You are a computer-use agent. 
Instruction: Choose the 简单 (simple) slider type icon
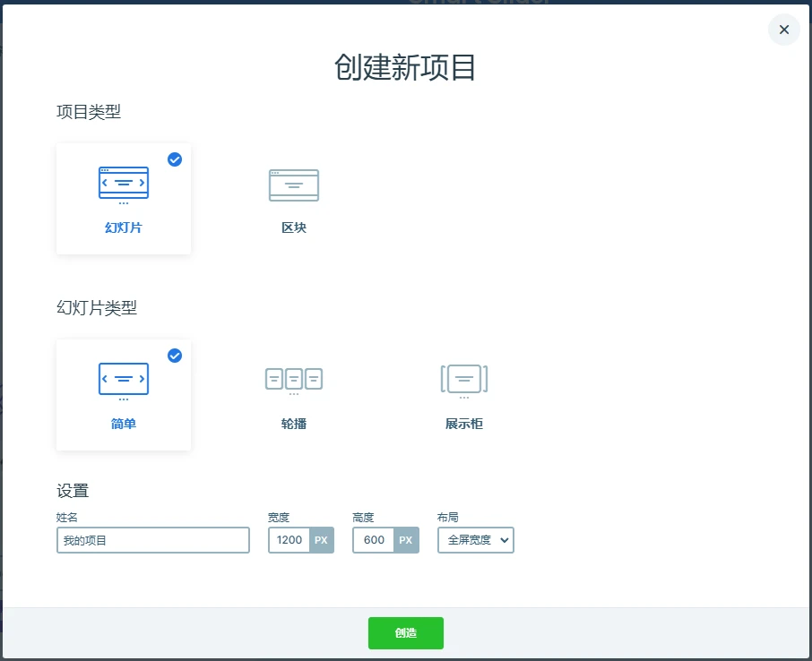click(123, 379)
